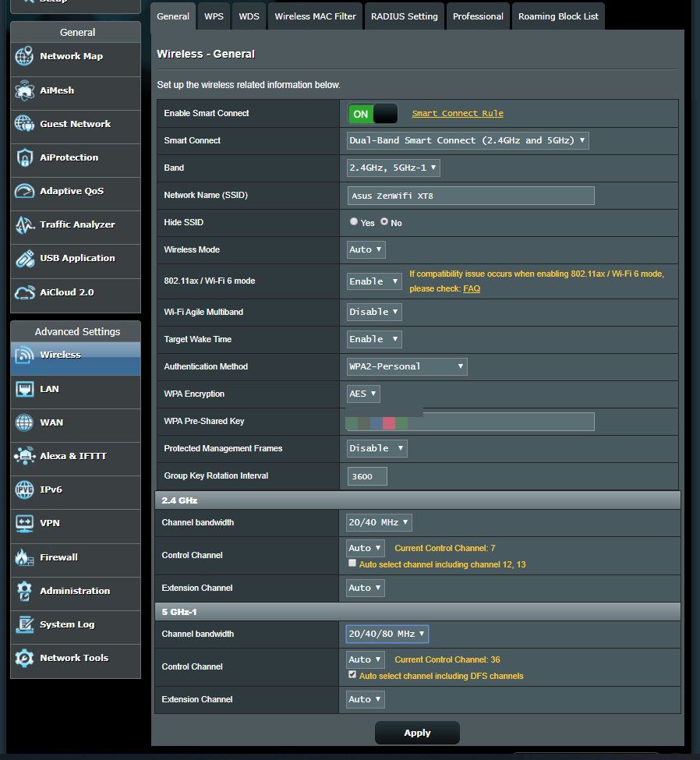This screenshot has width=700, height=760.
Task: Click the System Log icon
Action: click(x=24, y=624)
